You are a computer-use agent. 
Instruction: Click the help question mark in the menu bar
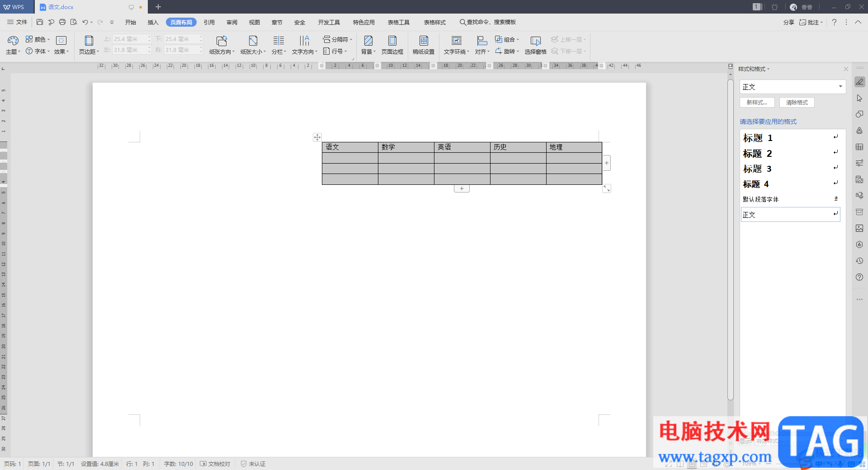(x=834, y=22)
